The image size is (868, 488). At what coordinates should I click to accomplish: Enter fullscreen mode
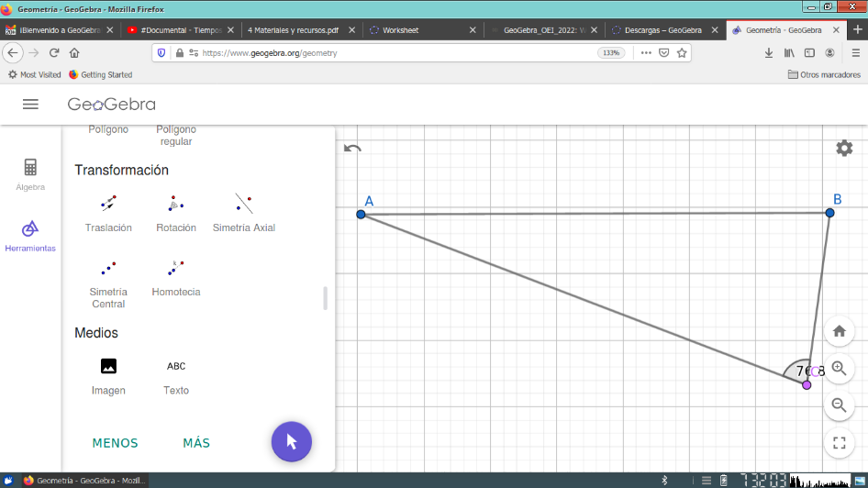[x=840, y=443]
